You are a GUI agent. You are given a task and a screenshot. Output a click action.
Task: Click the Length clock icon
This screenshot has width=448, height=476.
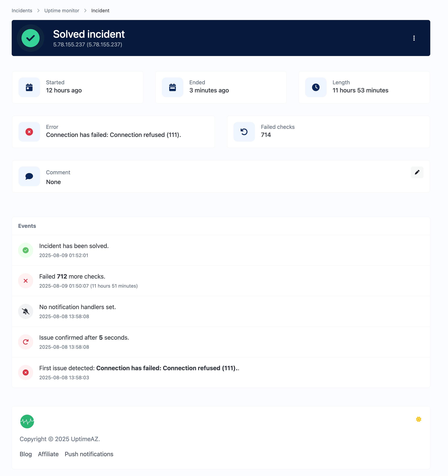point(316,87)
